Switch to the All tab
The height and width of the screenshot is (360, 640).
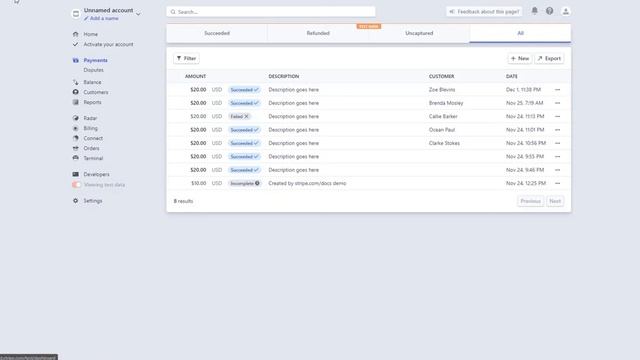pyautogui.click(x=520, y=33)
